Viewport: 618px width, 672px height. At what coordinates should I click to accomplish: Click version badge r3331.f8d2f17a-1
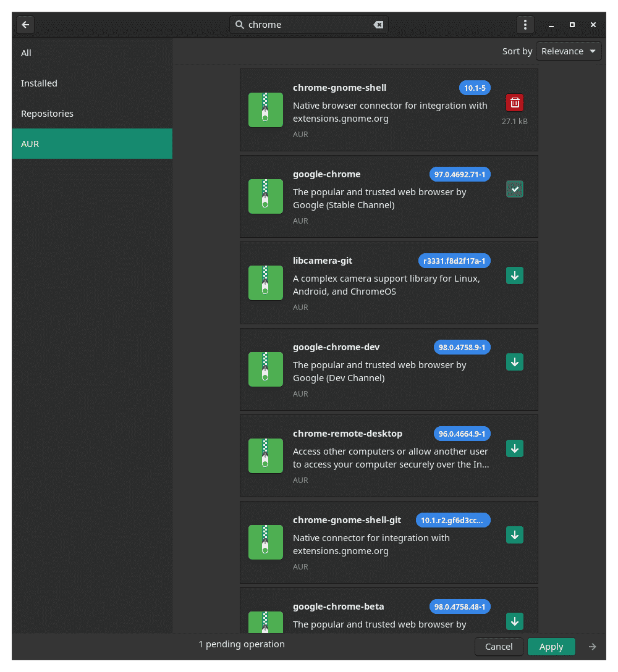coord(454,261)
